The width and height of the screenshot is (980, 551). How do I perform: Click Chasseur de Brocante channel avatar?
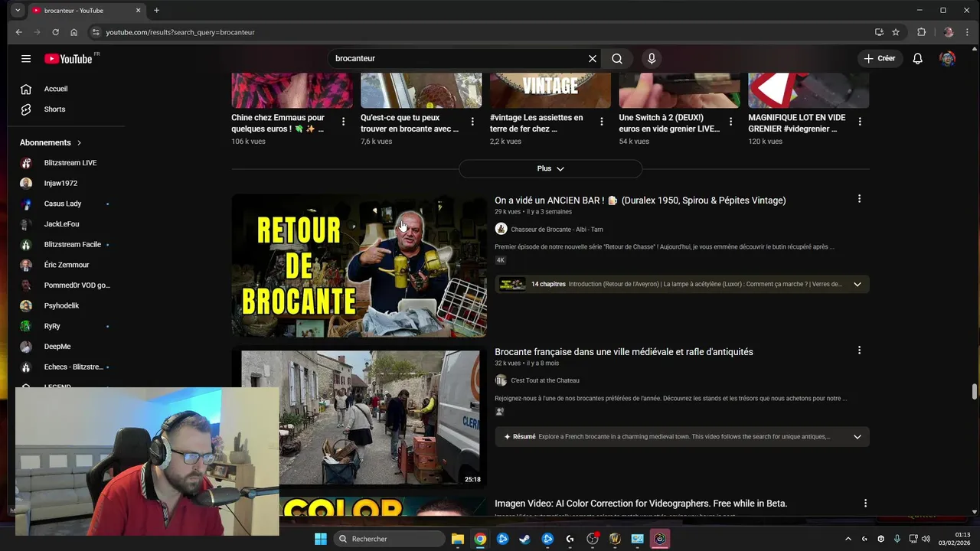[x=501, y=229]
